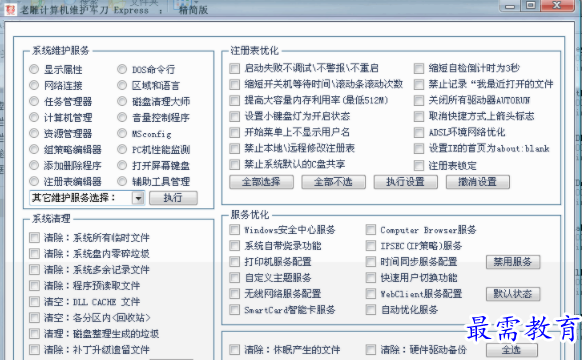588x360 pixels.
Task: Pick the 注册表编辑器 radio option
Action: [34, 182]
